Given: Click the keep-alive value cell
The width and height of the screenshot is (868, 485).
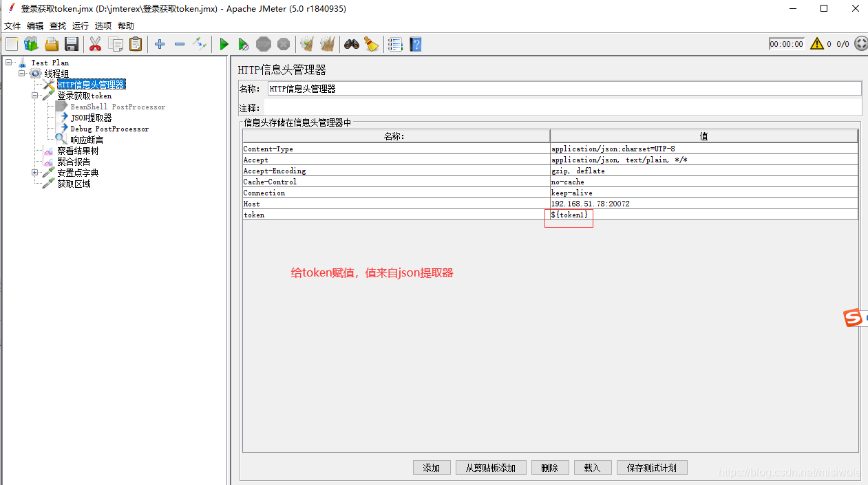Looking at the screenshot, I should [704, 193].
